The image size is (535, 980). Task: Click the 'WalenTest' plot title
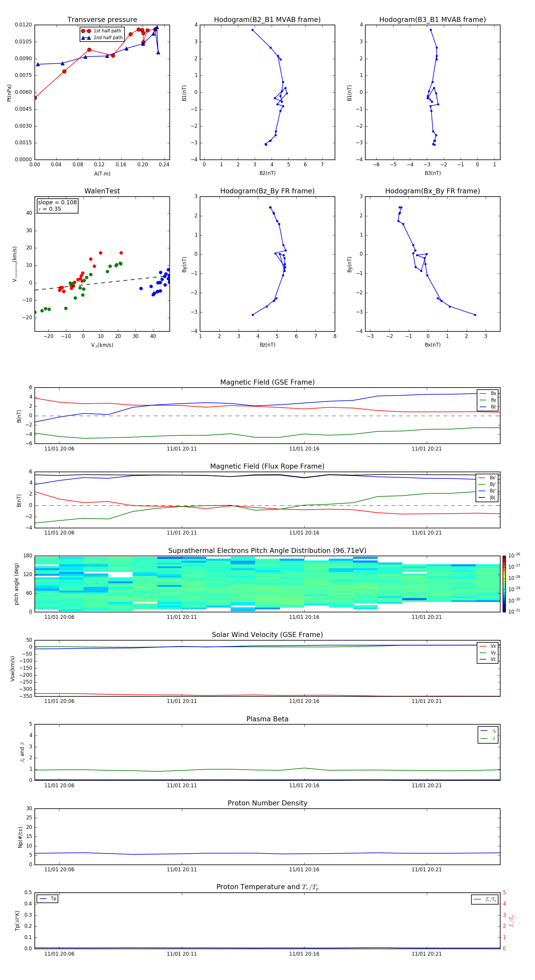[x=102, y=191]
